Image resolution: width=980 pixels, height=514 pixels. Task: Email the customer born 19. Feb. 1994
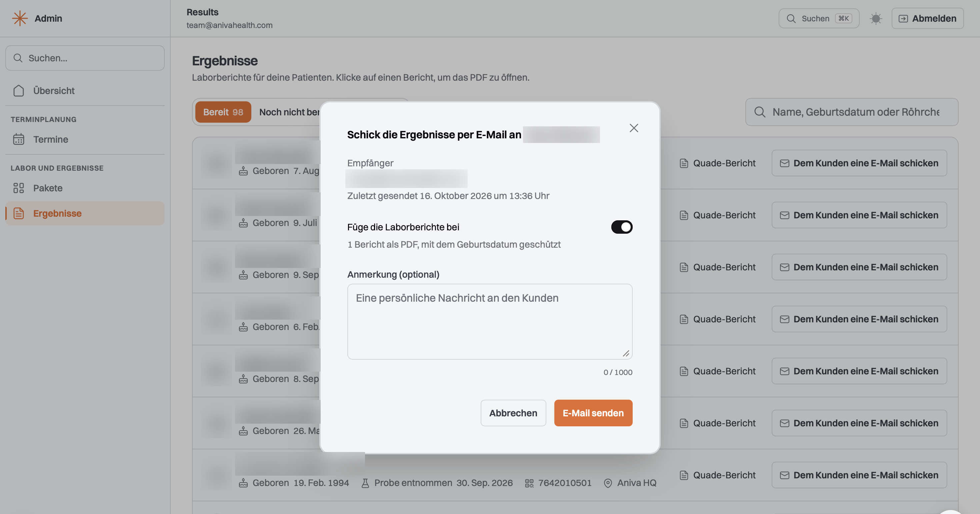pos(859,475)
